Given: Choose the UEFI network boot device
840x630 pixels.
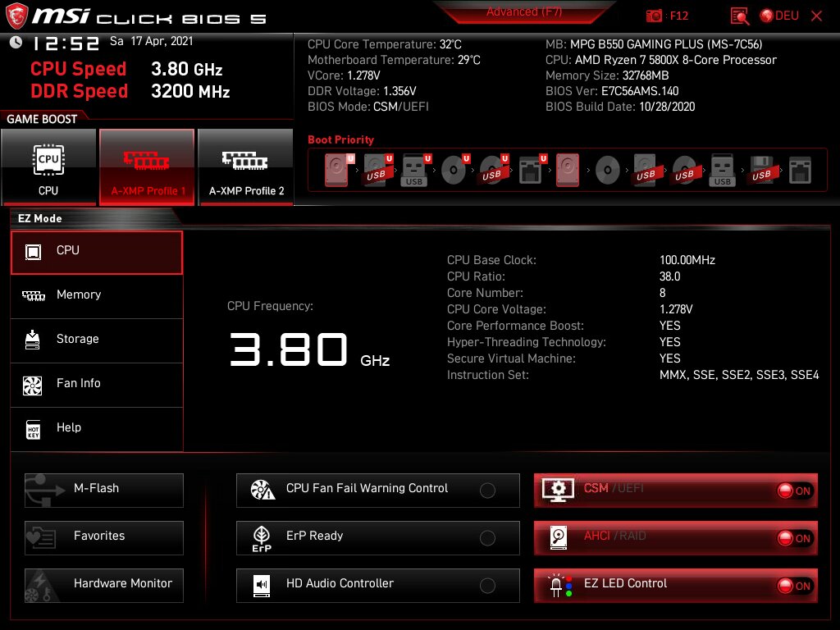Looking at the screenshot, I should click(532, 170).
